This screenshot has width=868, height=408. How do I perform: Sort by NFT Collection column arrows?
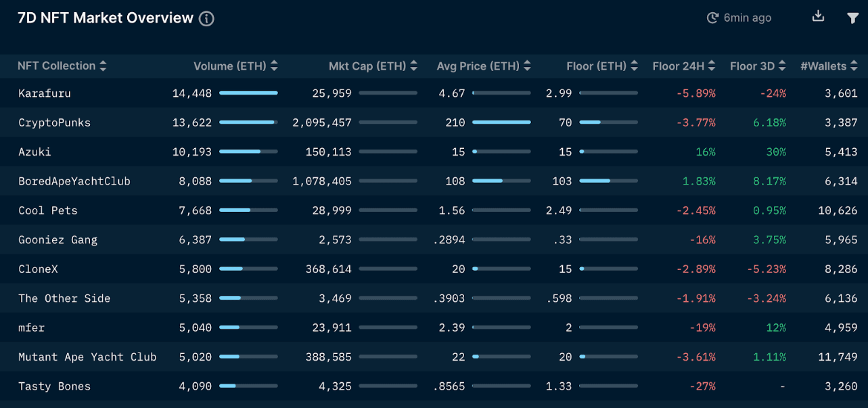103,66
